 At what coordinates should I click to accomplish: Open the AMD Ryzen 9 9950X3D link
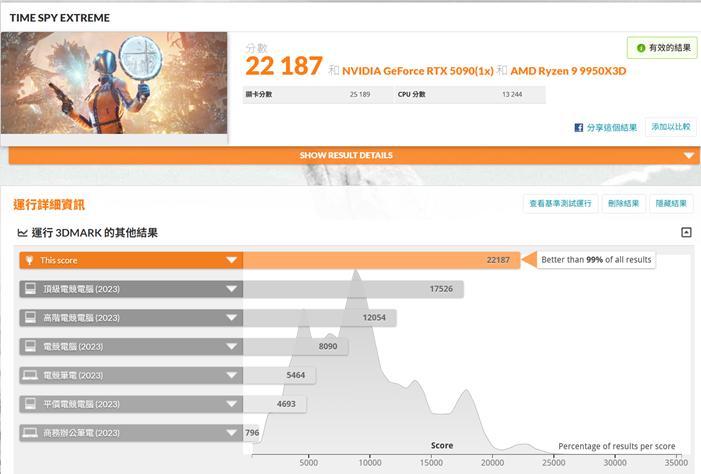coord(568,71)
